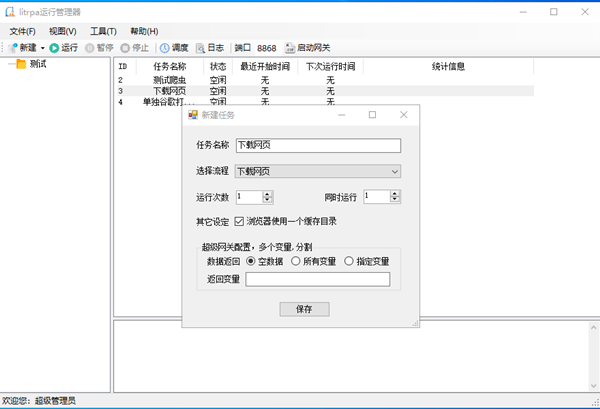The width and height of the screenshot is (600, 409).
Task: Click the 停止 (Stop) toolbar icon
Action: [125, 47]
